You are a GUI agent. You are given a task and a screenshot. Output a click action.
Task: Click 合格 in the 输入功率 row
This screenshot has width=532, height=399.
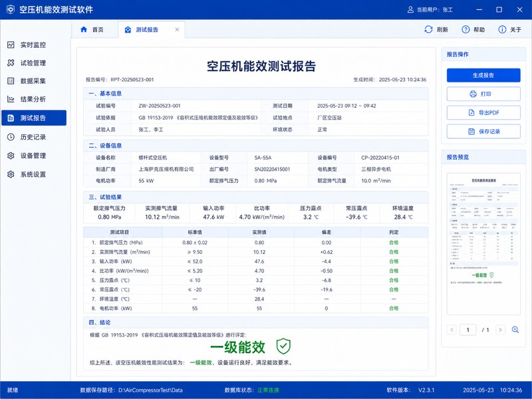point(394,261)
